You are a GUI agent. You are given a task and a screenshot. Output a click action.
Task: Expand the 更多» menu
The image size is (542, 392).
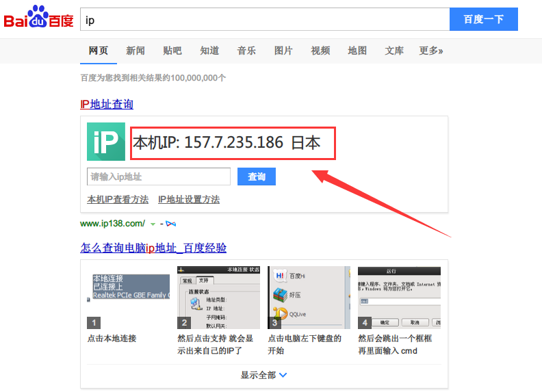(x=431, y=51)
